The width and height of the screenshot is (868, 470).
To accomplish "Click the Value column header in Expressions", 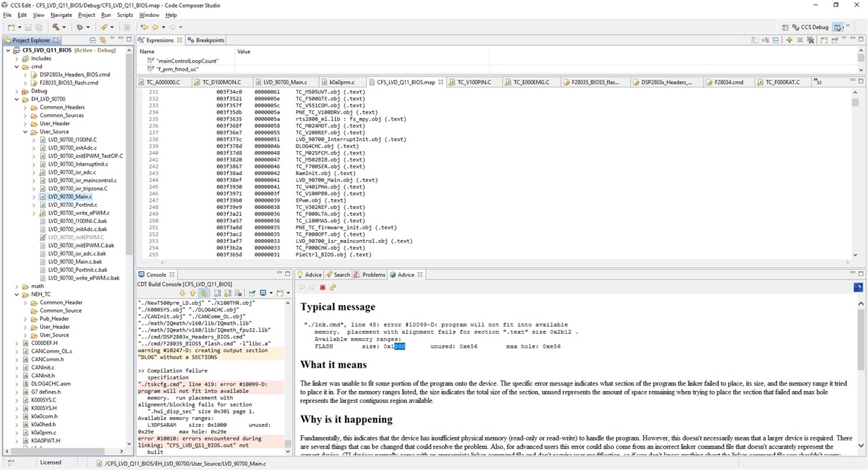I will [x=243, y=52].
